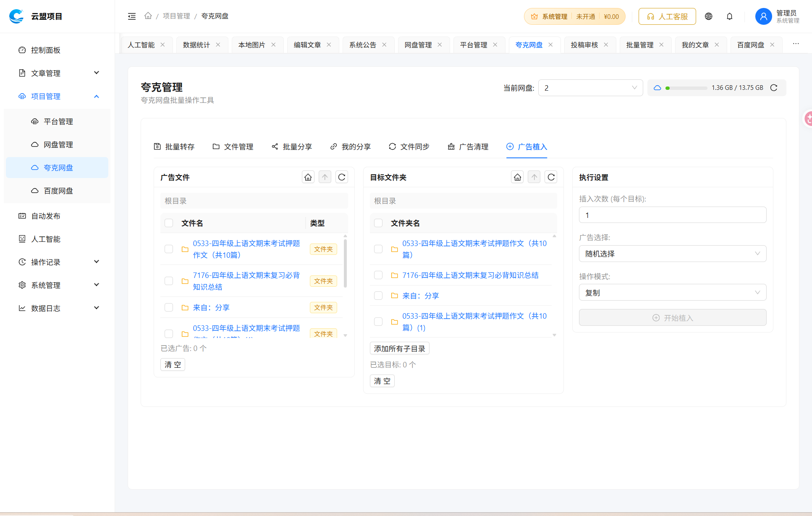Click the 广告文件 list scrollbar
This screenshot has width=812, height=516.
[345, 263]
